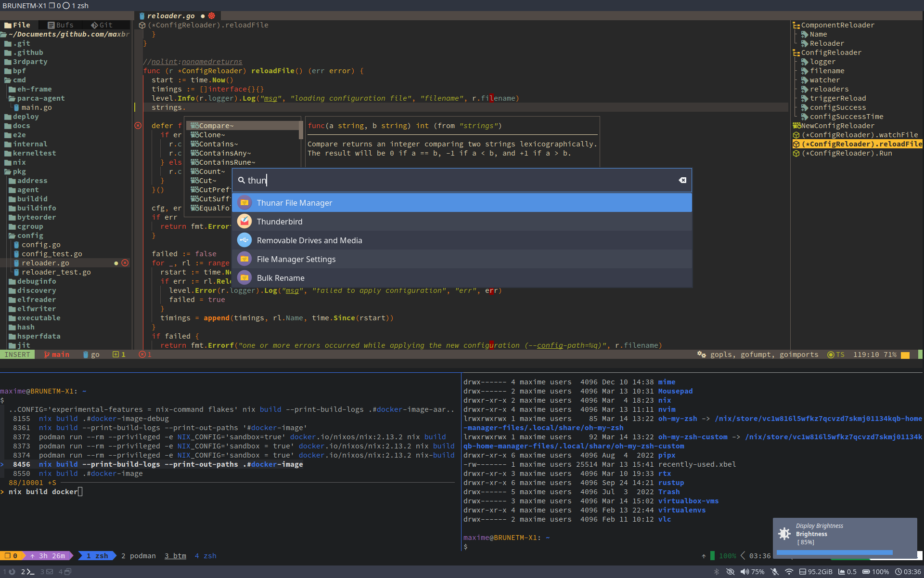
Task: Clear the launcher search with backspace icon
Action: tap(682, 180)
